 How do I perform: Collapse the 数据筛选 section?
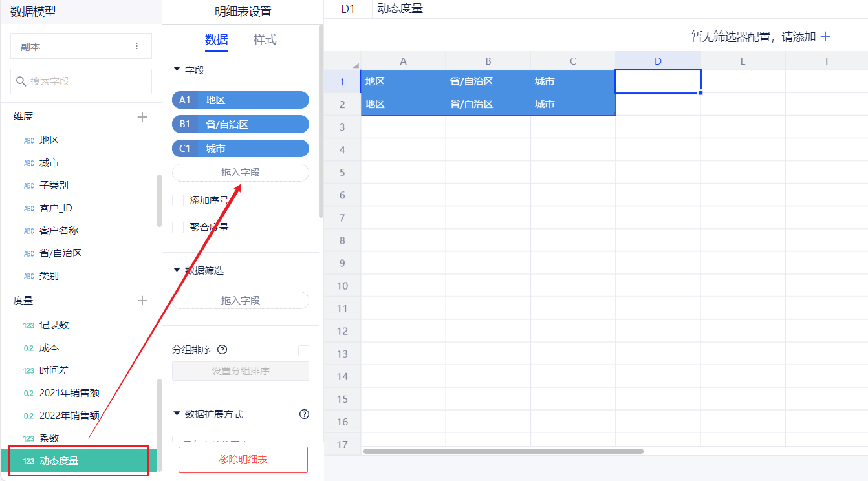click(177, 270)
